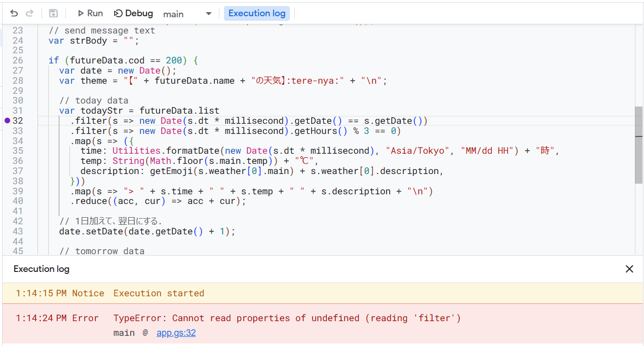Click the overview ruler marker near the scrollbar
The height and width of the screenshot is (346, 644).
(x=638, y=135)
